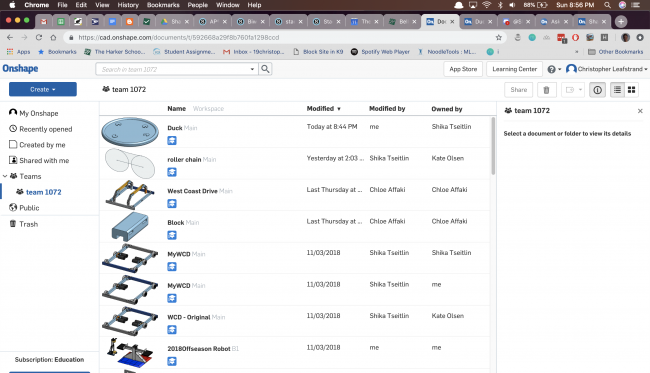This screenshot has width=650, height=373.
Task: Close the team 1072 details panel
Action: tap(640, 111)
